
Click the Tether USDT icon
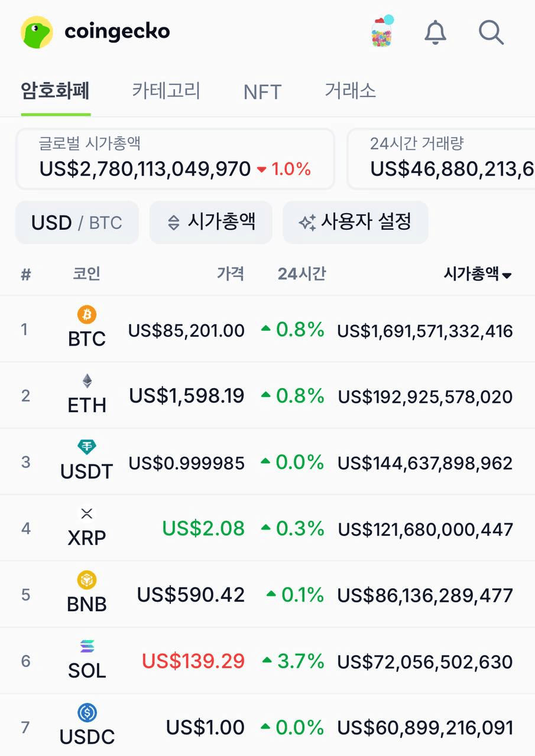click(87, 447)
